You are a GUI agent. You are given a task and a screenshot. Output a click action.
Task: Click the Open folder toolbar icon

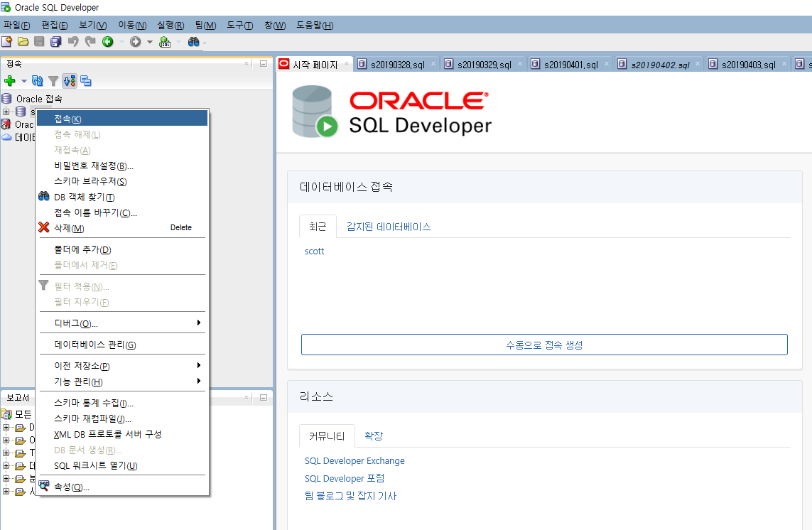click(23, 41)
